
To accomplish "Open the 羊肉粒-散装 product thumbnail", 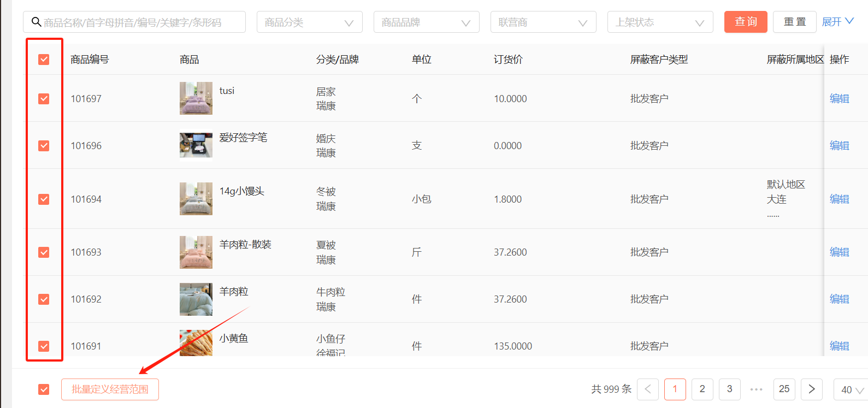I will tap(196, 252).
